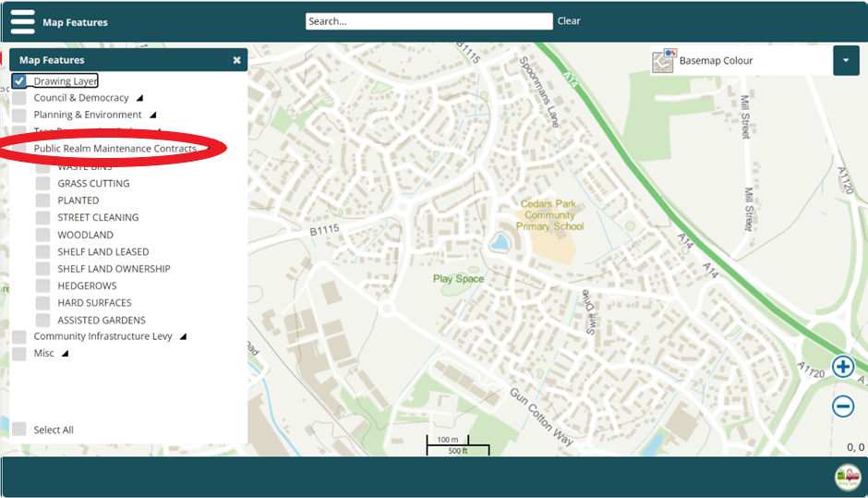Uncheck the Drawing Layer checkbox
The image size is (868, 498).
click(19, 81)
